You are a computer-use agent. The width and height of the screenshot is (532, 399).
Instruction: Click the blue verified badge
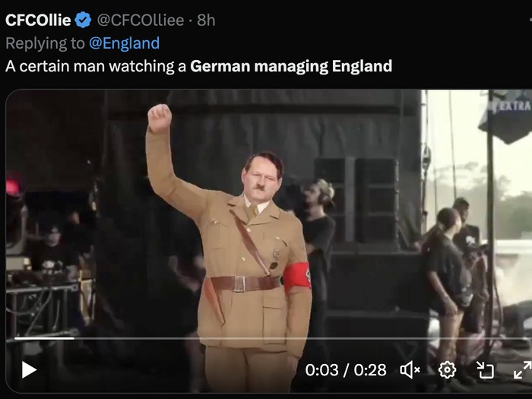point(83,20)
